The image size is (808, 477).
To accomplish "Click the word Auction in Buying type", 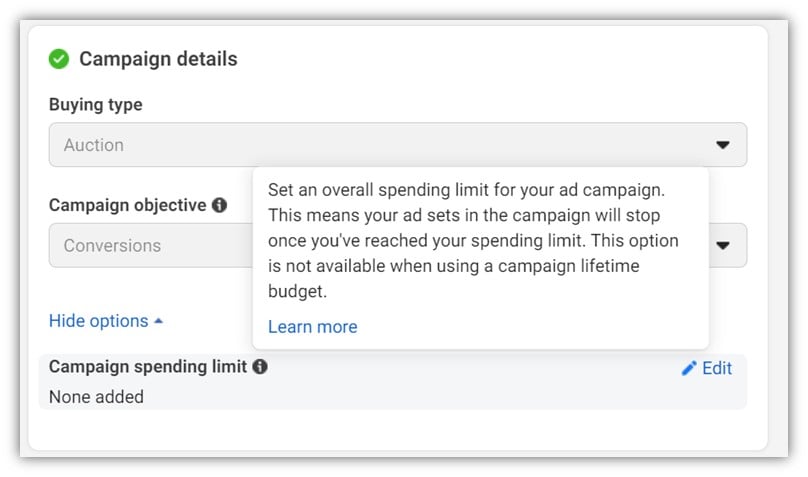I will [94, 145].
